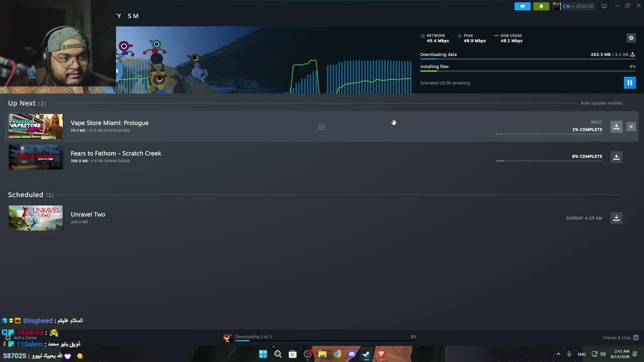Click the microphone tray icon
The width and height of the screenshot is (644, 362).
click(569, 354)
